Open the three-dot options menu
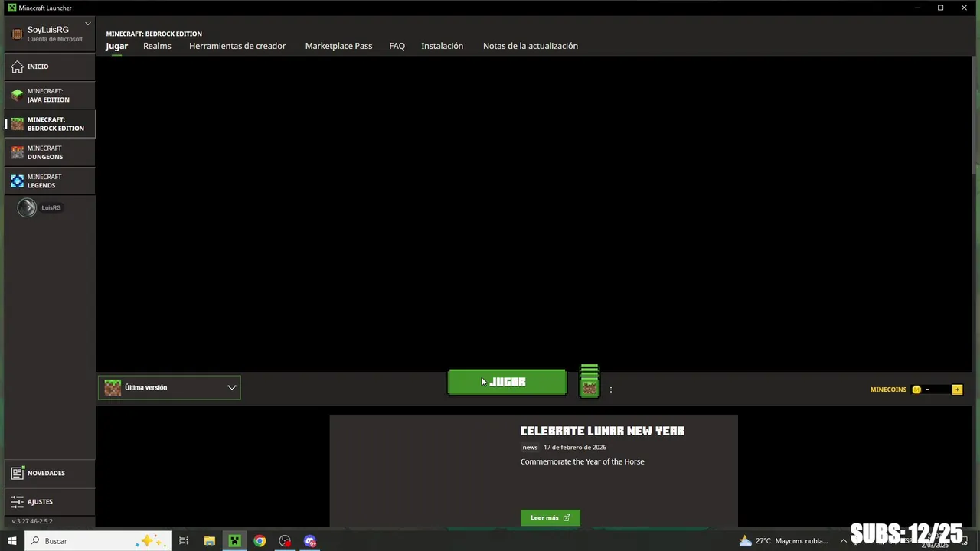The width and height of the screenshot is (980, 551). [610, 390]
